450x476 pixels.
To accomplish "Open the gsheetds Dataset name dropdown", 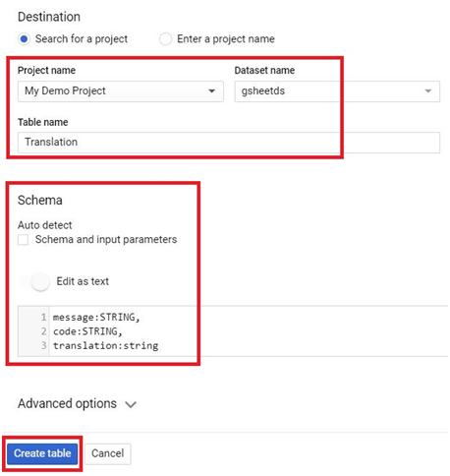I will 337,91.
